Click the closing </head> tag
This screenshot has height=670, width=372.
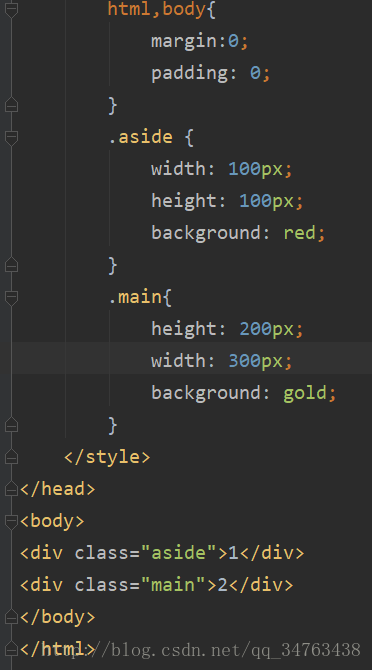click(x=58, y=489)
